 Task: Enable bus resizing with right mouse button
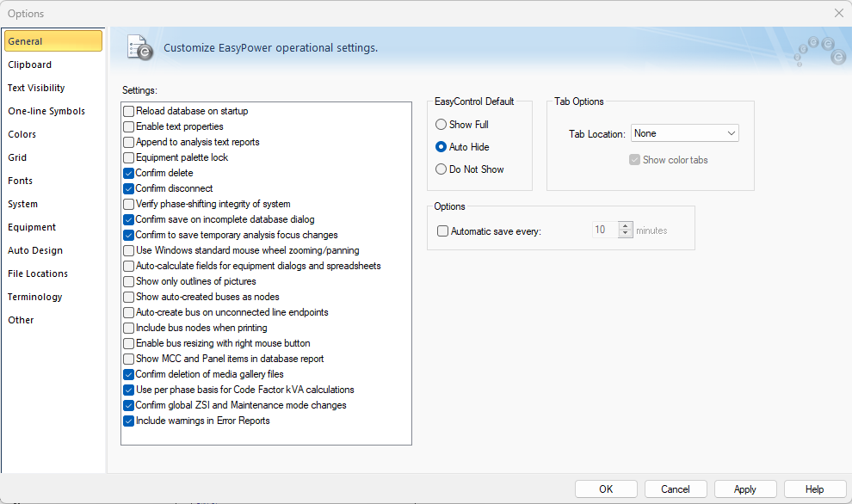click(129, 343)
